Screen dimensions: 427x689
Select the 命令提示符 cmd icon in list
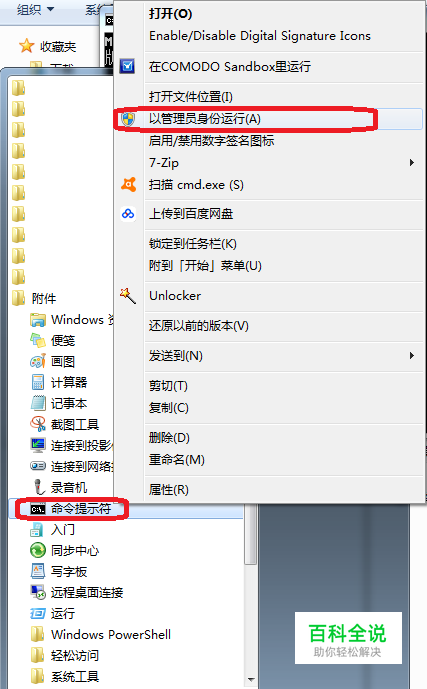[x=38, y=509]
